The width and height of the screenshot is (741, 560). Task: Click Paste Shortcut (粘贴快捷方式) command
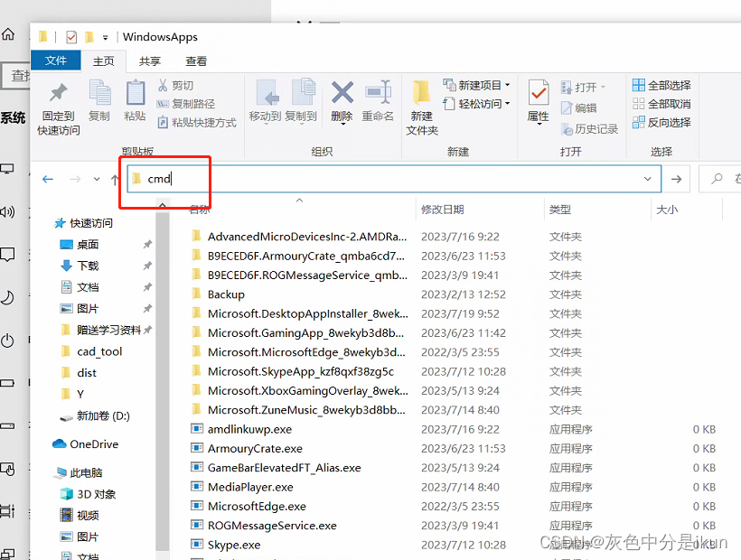pyautogui.click(x=197, y=123)
